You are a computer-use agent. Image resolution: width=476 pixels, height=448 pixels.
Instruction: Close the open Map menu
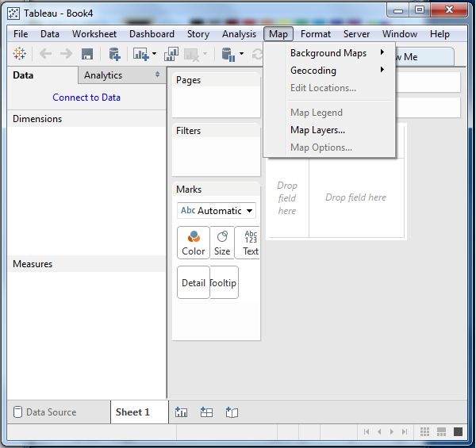tap(278, 34)
